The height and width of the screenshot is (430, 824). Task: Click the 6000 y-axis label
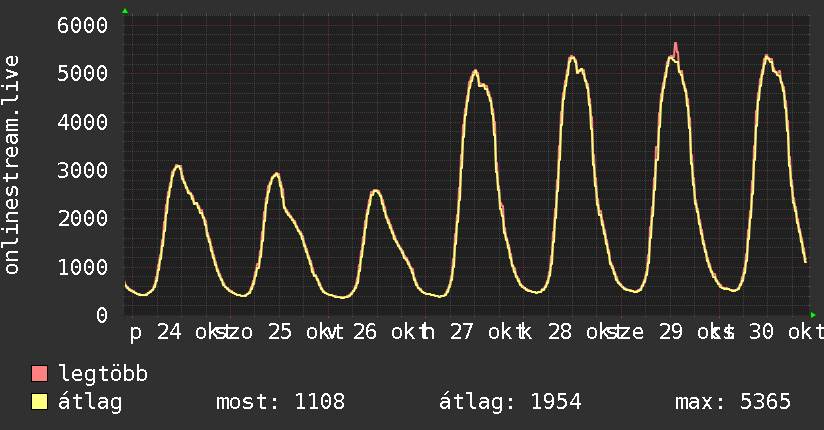click(83, 25)
